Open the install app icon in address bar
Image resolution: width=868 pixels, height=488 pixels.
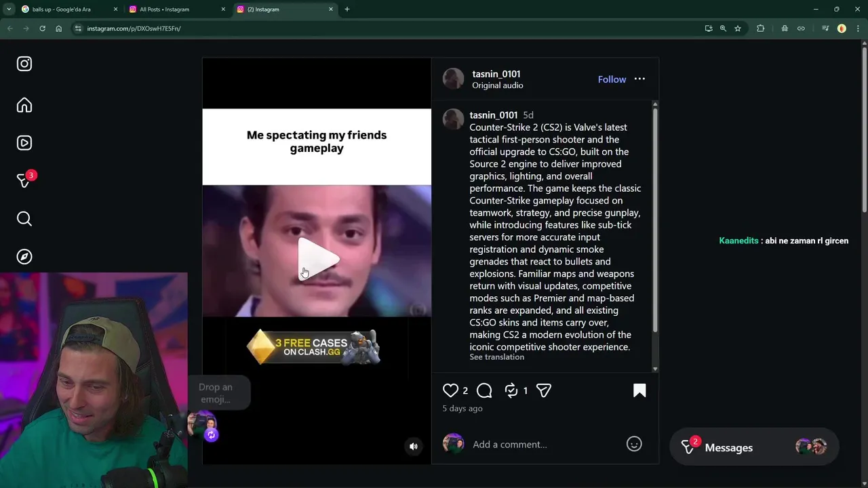click(x=709, y=28)
